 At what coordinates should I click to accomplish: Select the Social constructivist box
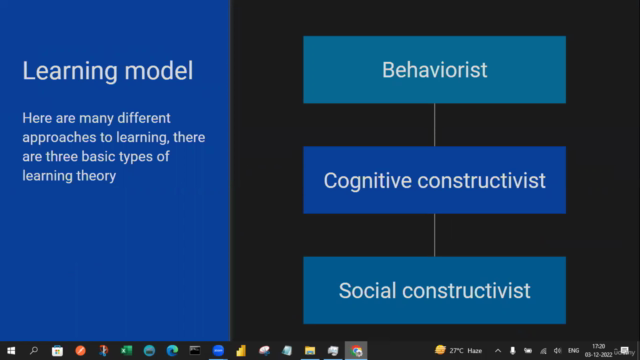coord(434,290)
